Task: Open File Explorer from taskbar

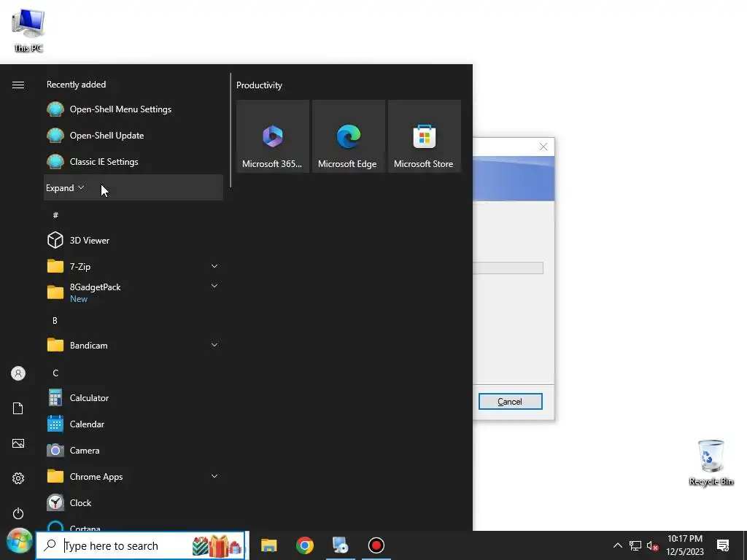Action: pos(268,545)
